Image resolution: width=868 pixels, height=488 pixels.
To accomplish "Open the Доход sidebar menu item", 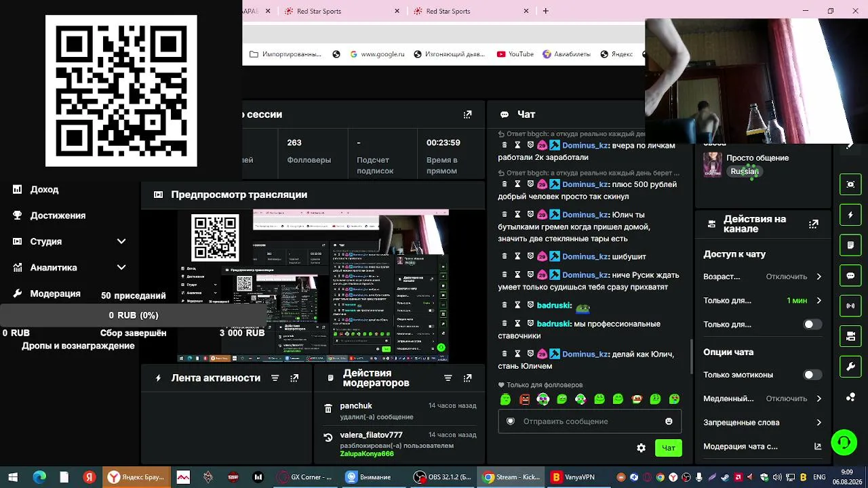I will [x=44, y=190].
